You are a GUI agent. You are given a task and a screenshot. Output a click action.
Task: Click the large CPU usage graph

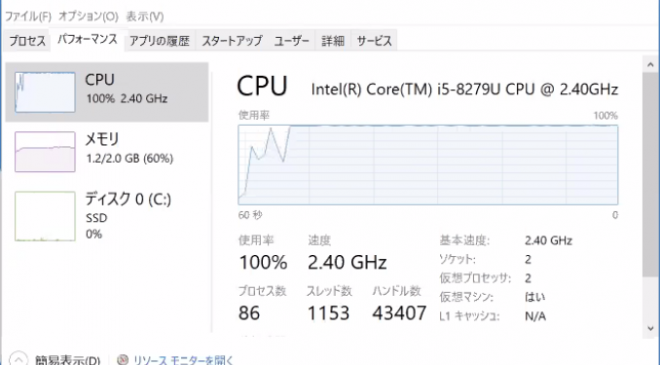pyautogui.click(x=428, y=165)
